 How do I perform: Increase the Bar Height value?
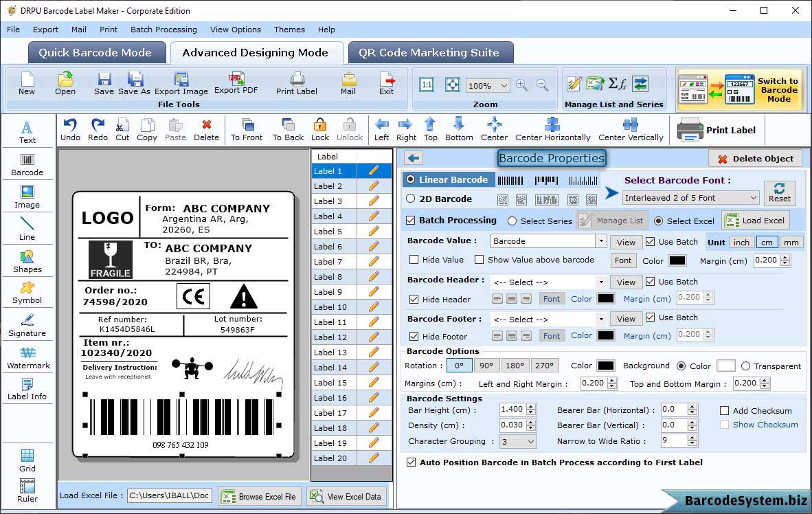point(531,407)
